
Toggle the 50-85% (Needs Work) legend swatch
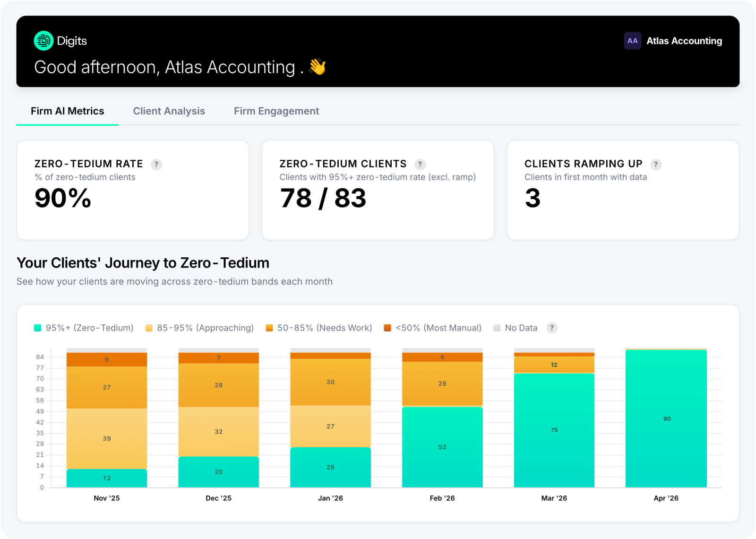(269, 328)
